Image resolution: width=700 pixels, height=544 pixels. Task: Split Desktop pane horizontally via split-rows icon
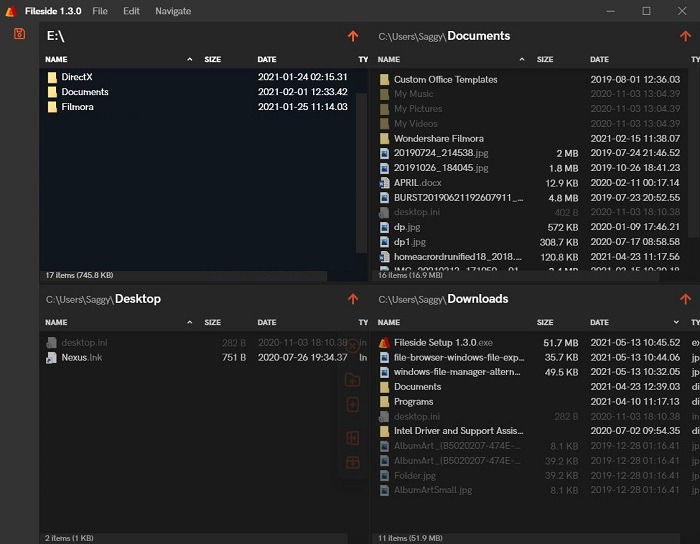click(353, 462)
